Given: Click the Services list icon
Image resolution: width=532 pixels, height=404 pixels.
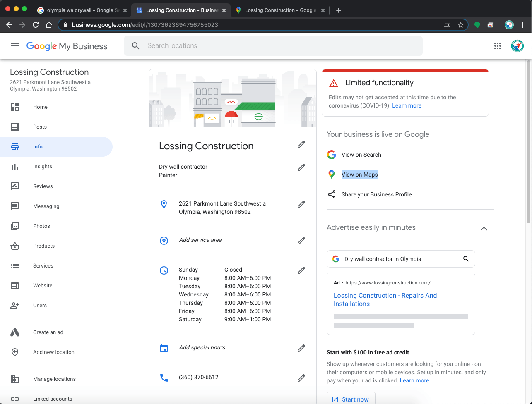Looking at the screenshot, I should [15, 266].
